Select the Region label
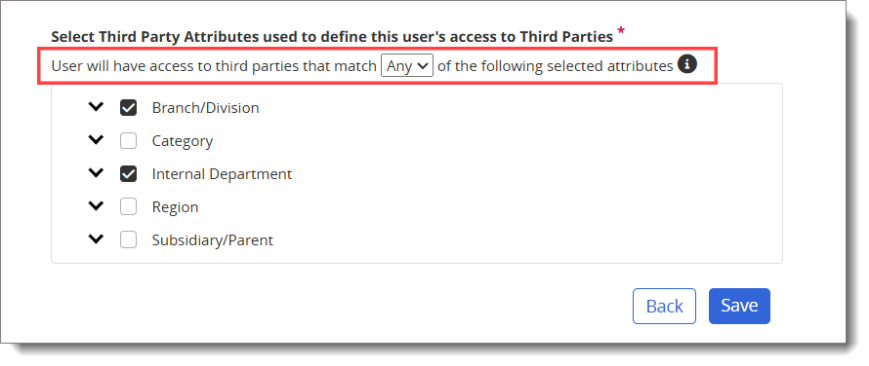The width and height of the screenshot is (869, 366). 175,208
